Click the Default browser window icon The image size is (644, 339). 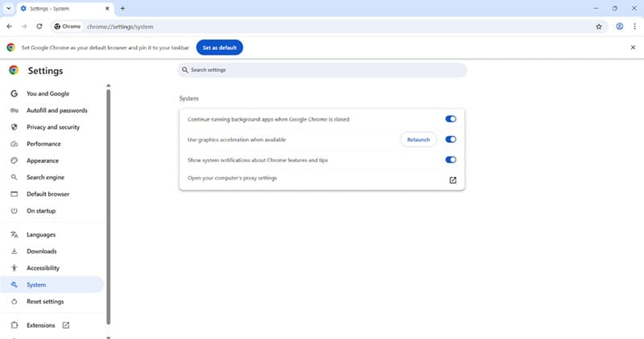14,194
